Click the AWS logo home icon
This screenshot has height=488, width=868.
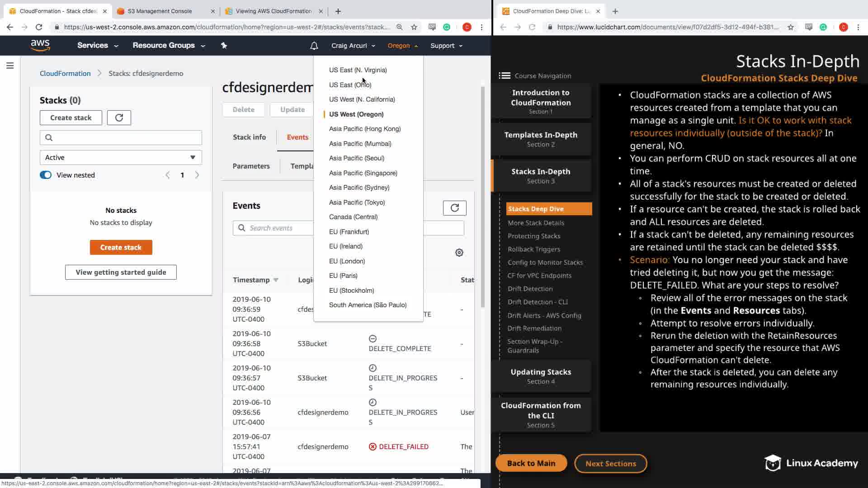click(x=40, y=46)
